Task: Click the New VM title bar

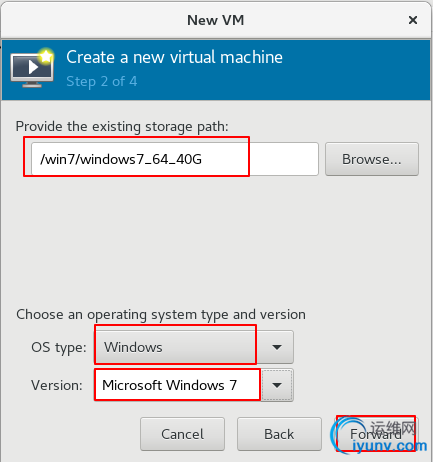Action: 216,20
